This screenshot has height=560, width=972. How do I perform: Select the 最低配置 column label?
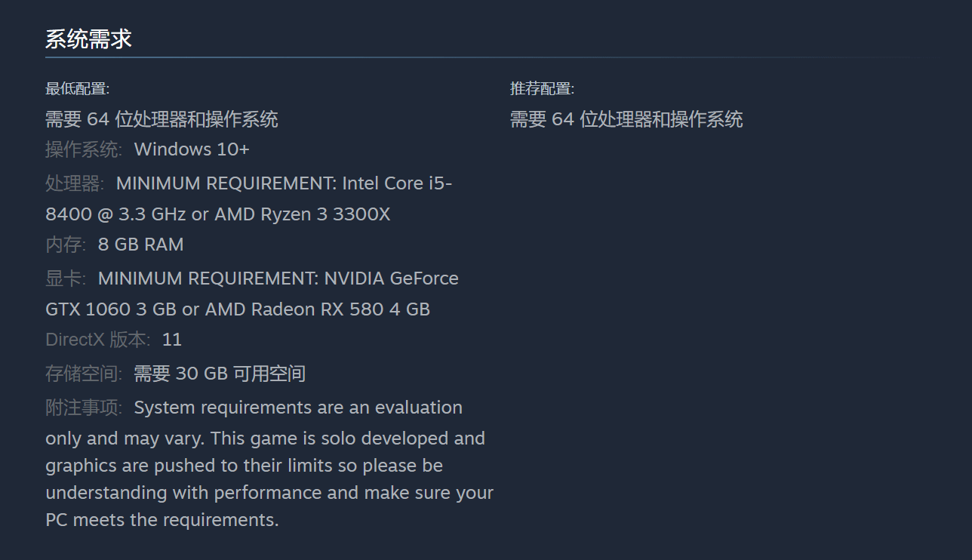tap(77, 89)
